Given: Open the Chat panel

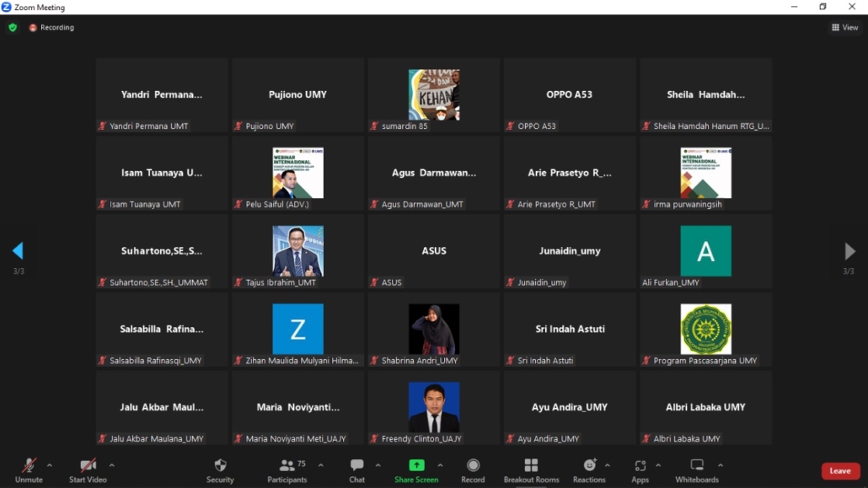Looking at the screenshot, I should pyautogui.click(x=356, y=466).
